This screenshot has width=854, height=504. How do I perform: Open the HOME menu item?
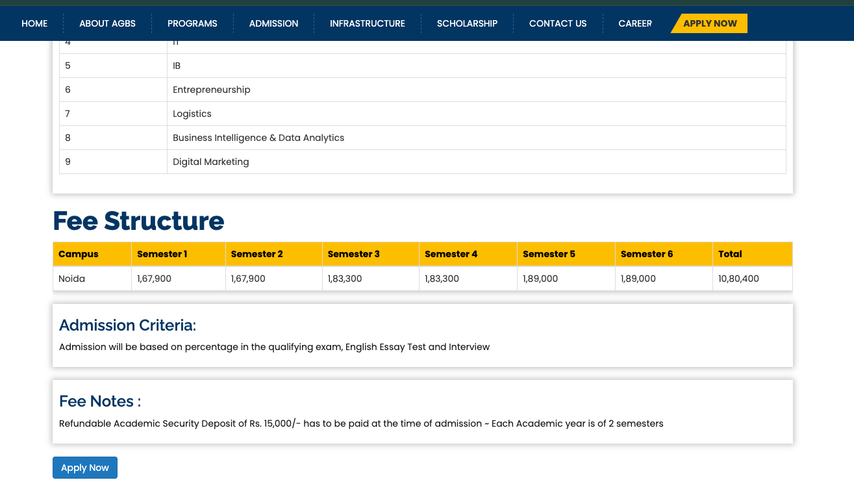point(34,23)
